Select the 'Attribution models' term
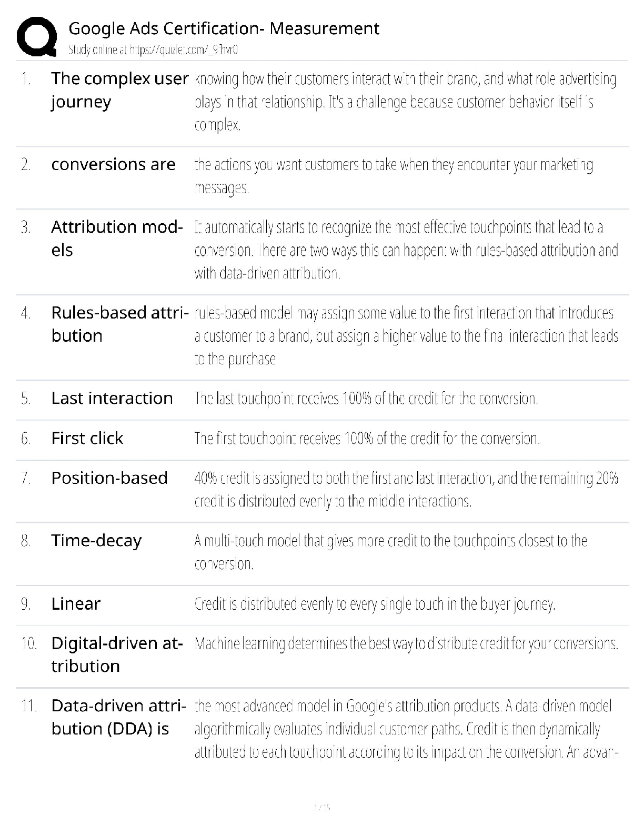Screen dimensions: 644x834 pyautogui.click(x=117, y=238)
